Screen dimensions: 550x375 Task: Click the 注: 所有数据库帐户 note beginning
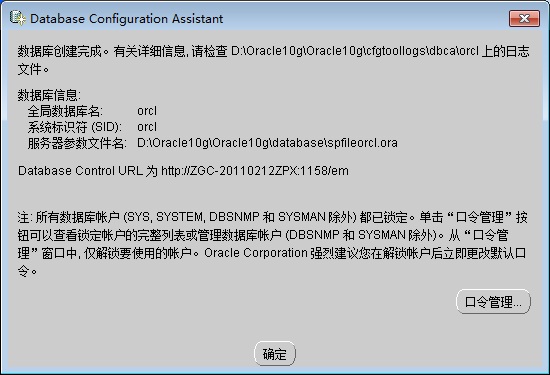tap(69, 217)
